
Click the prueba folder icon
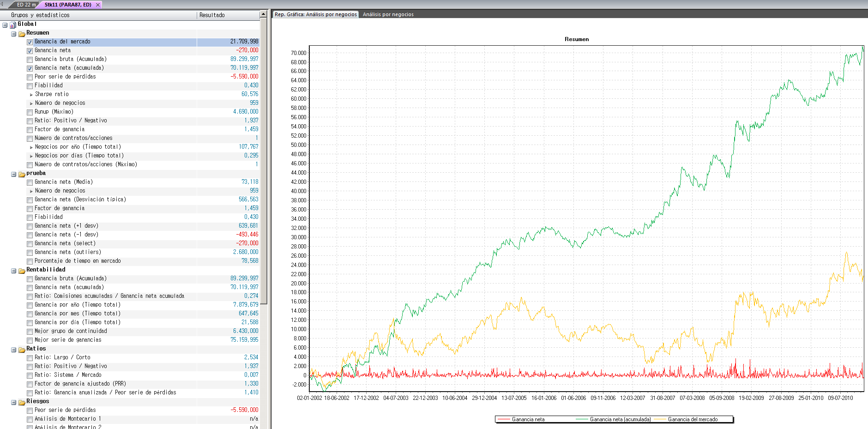click(22, 174)
